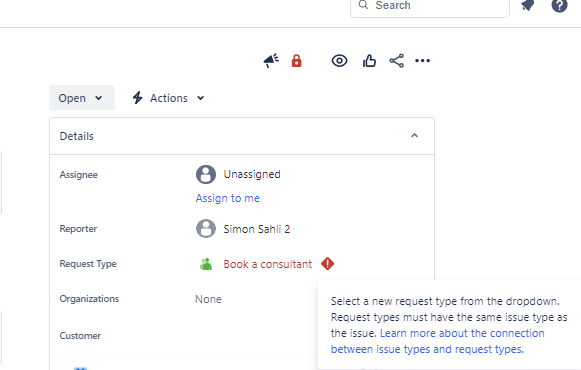Collapse the Details panel chevron
This screenshot has width=581, height=370.
414,136
